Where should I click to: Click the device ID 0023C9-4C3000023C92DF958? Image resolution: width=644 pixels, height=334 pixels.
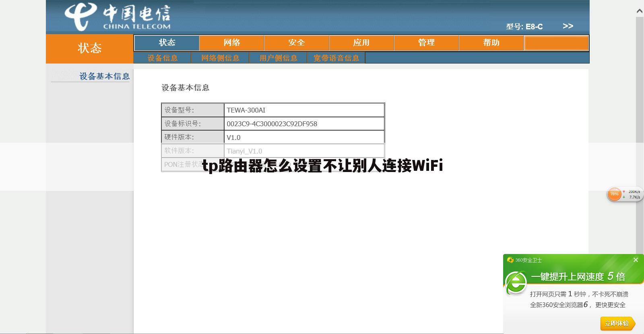[x=272, y=124]
